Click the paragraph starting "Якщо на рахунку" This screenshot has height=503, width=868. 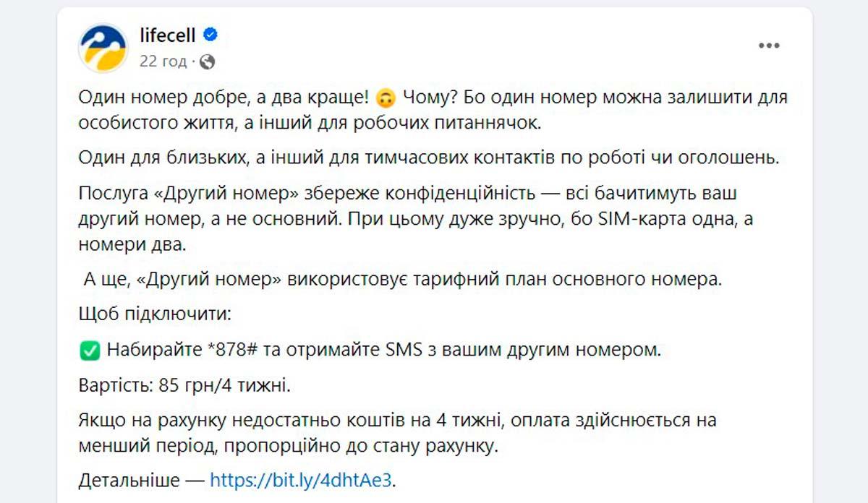pos(397,433)
